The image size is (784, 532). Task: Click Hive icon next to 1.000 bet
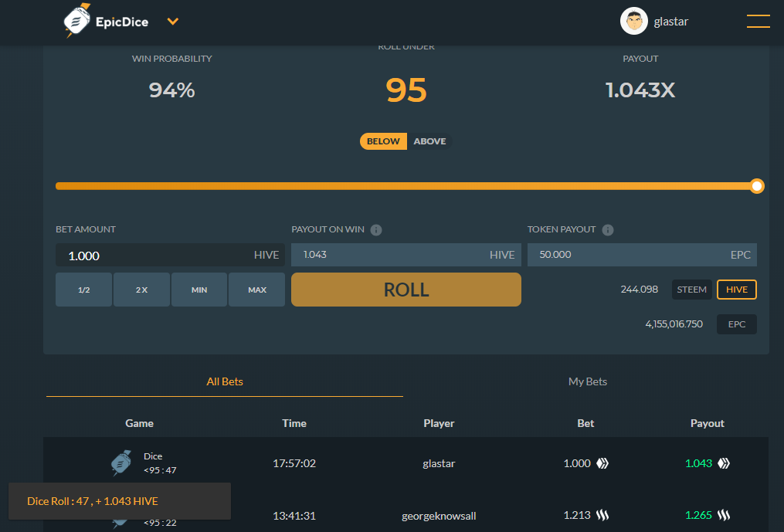coord(602,464)
